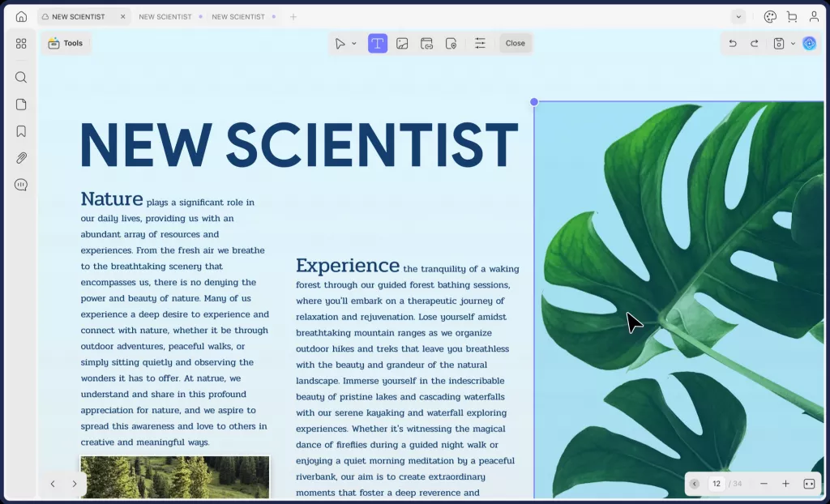Open the Search panel in sidebar
The width and height of the screenshot is (830, 504).
[x=21, y=78]
